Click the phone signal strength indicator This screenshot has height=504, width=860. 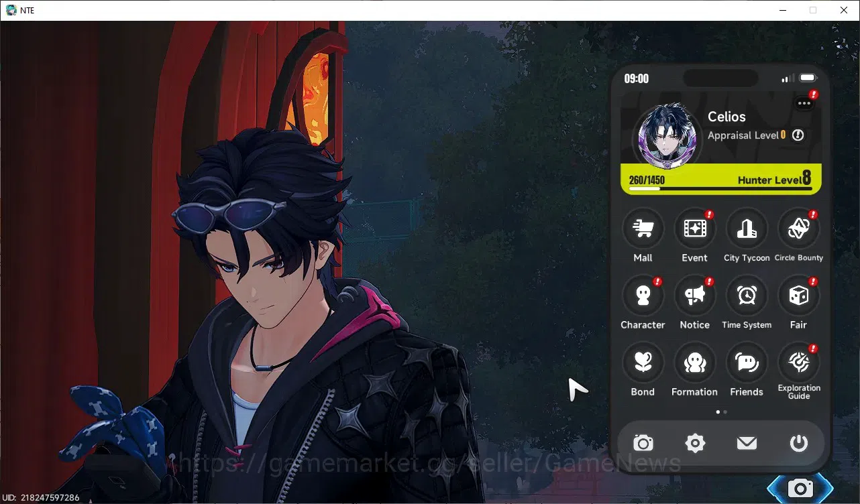(788, 78)
